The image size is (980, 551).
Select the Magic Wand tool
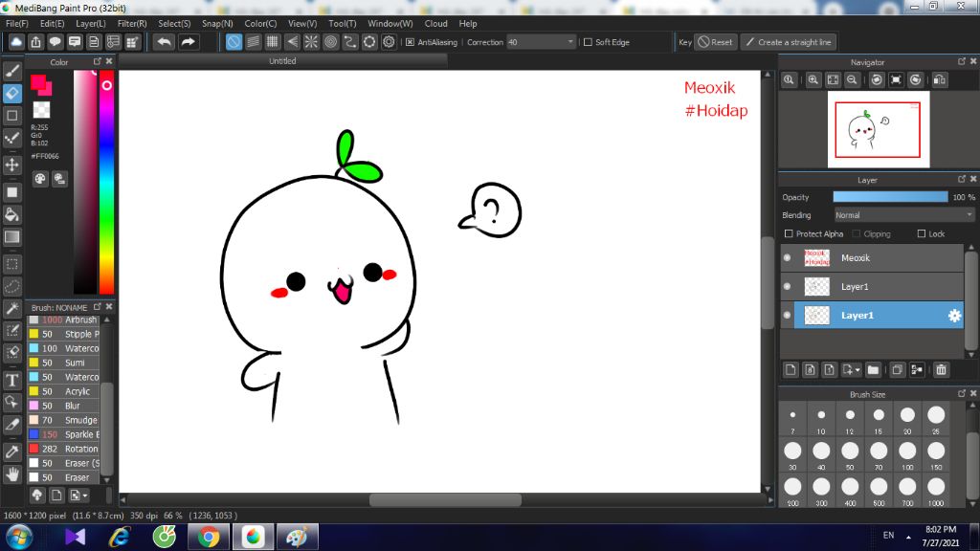coord(11,308)
